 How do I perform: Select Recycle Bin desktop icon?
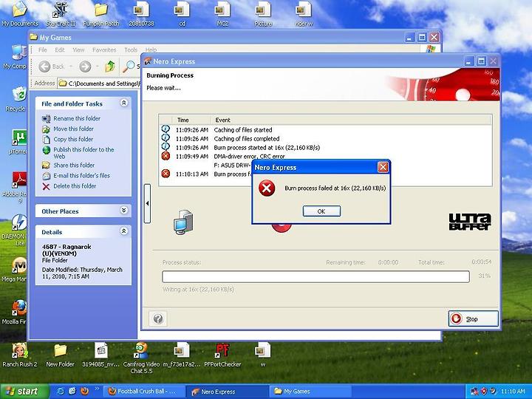(x=16, y=100)
